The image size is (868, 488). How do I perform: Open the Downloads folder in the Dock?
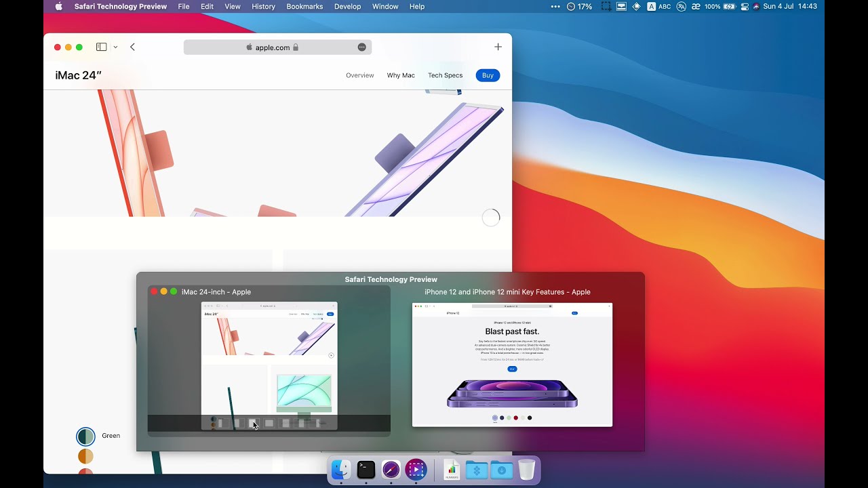coord(502,470)
